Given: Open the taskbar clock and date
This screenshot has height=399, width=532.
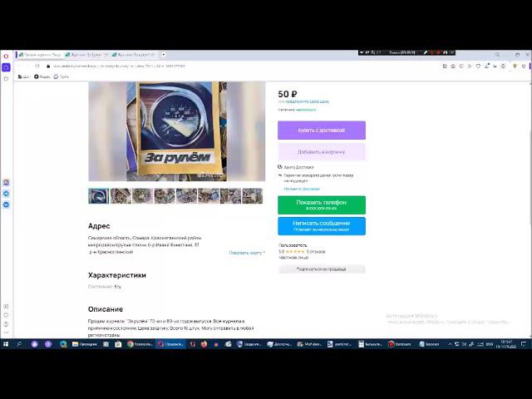Looking at the screenshot, I should [x=506, y=344].
